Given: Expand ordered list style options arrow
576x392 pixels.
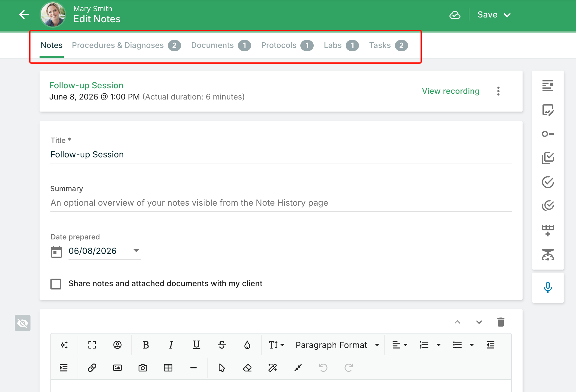Looking at the screenshot, I should coord(439,345).
